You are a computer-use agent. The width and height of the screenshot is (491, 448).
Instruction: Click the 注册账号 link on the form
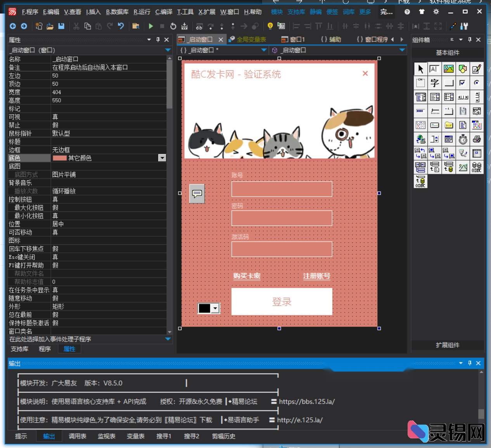tap(316, 276)
